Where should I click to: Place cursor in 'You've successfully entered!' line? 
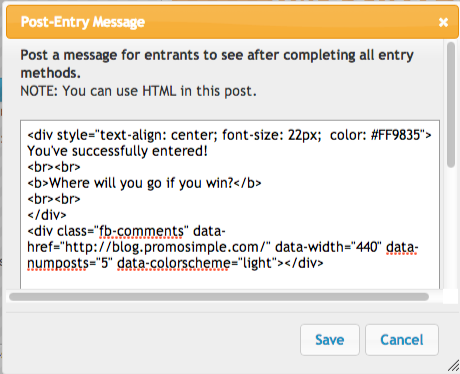117,151
